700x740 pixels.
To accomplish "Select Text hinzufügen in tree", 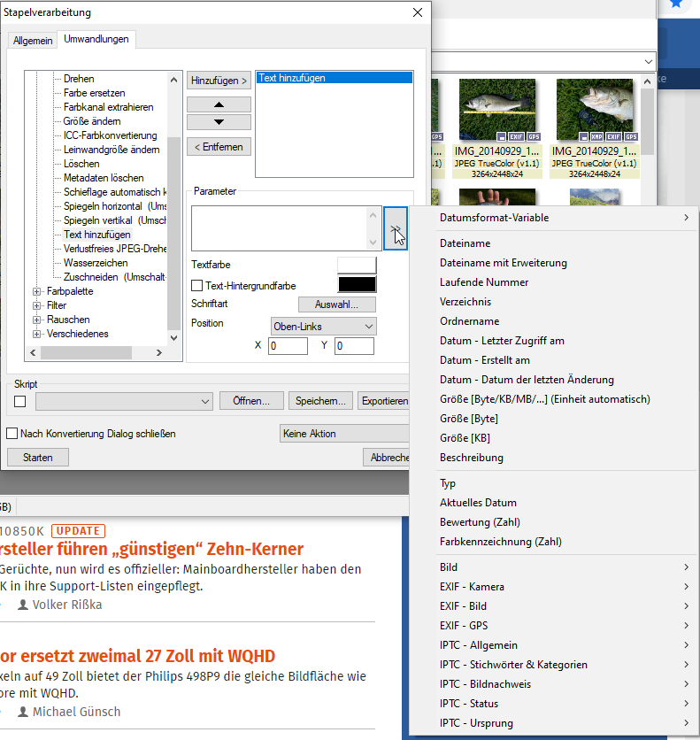I will click(x=97, y=235).
